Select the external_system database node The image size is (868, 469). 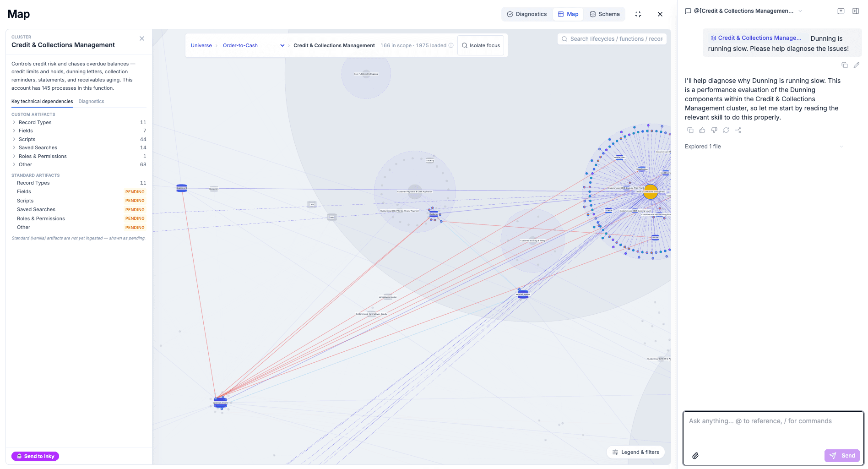click(523, 294)
